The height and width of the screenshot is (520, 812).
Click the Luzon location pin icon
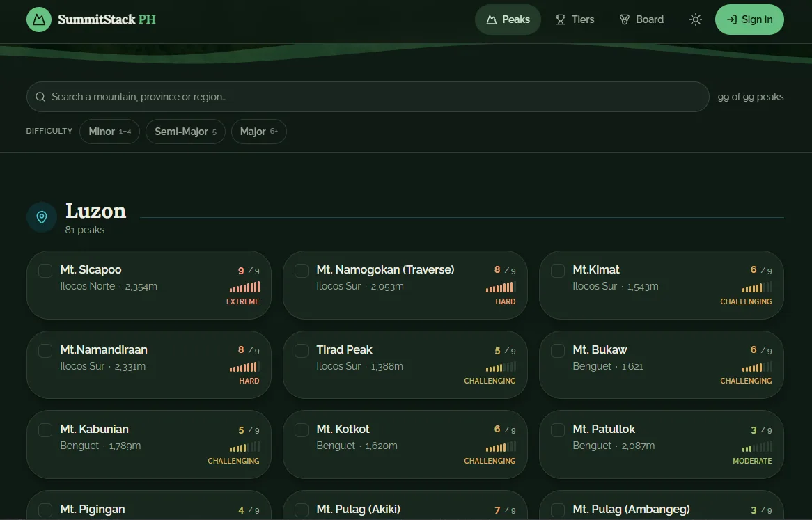tap(42, 216)
